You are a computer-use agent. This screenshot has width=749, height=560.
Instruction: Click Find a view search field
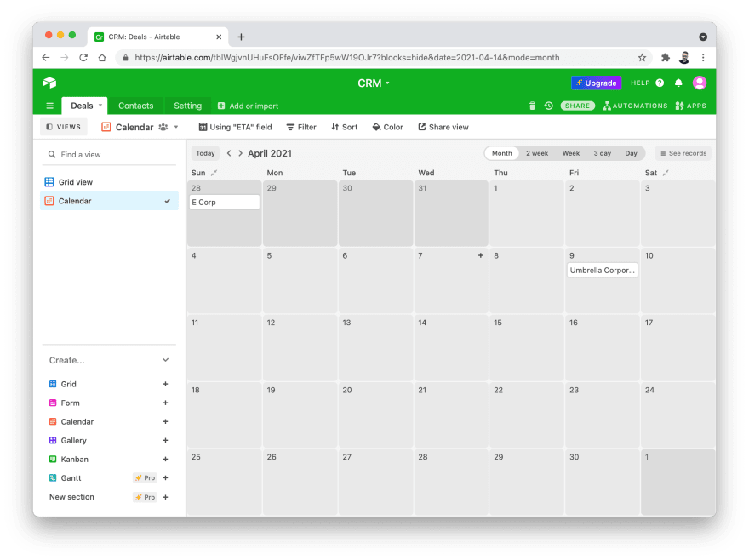110,154
